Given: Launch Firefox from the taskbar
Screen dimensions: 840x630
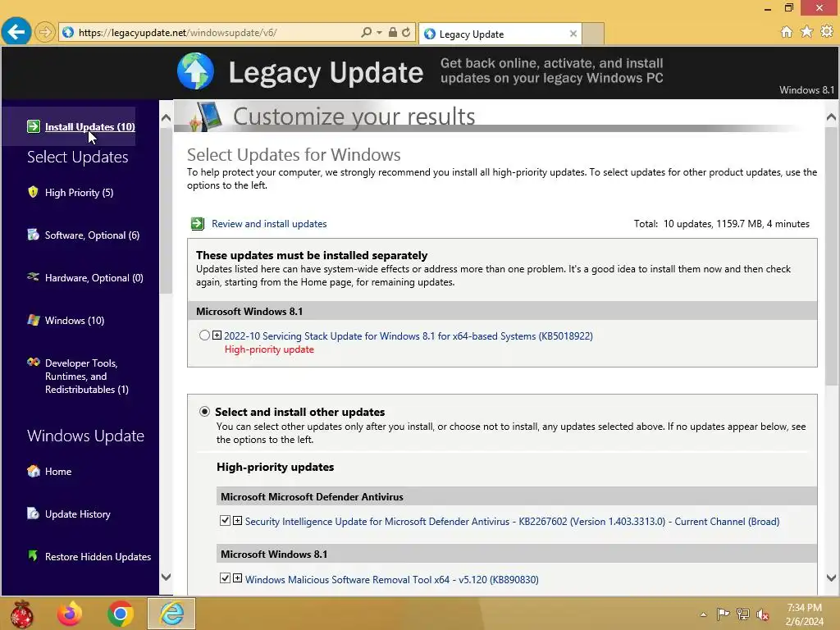Looking at the screenshot, I should pyautogui.click(x=70, y=614).
